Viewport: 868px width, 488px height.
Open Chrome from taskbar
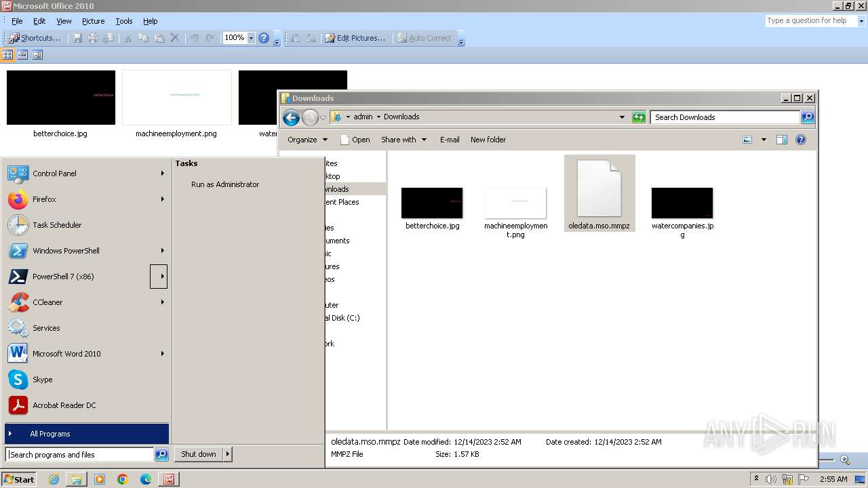coord(123,479)
